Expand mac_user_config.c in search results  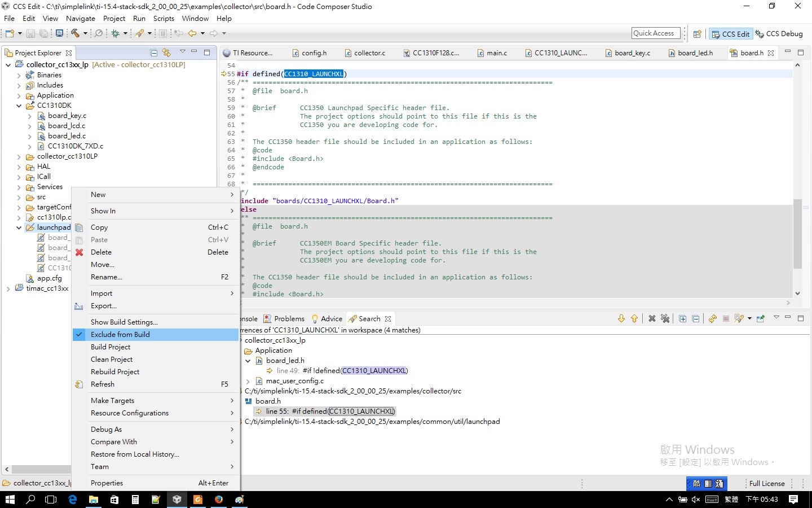tap(248, 381)
